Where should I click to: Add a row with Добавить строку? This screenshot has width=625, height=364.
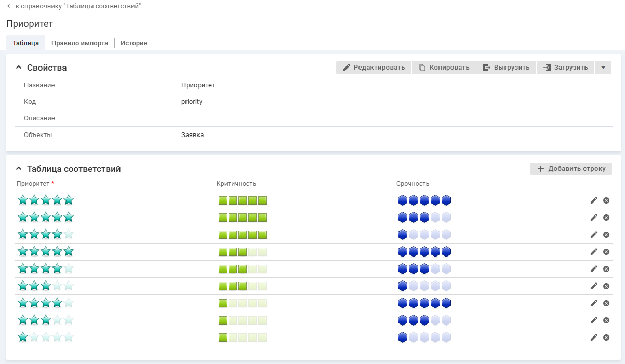[x=571, y=169]
